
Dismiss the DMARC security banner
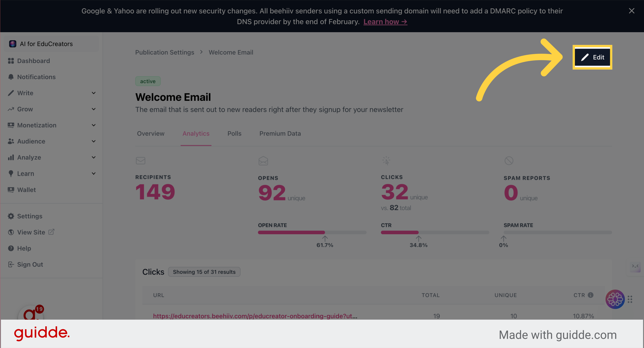point(631,11)
